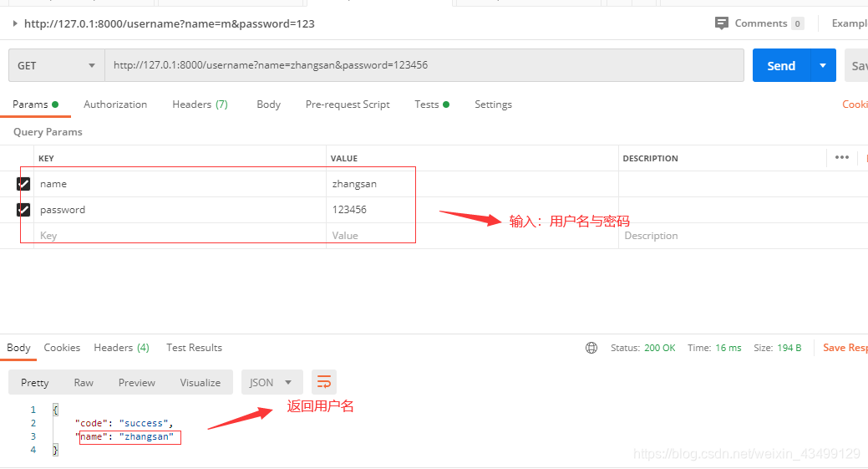Click the password key cell
The height and width of the screenshot is (469, 868).
coord(180,210)
